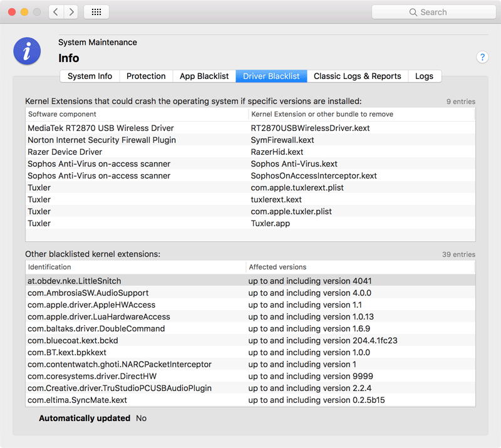This screenshot has width=501, height=448.
Task: Select the Razer Device Driver row
Action: [x=250, y=152]
